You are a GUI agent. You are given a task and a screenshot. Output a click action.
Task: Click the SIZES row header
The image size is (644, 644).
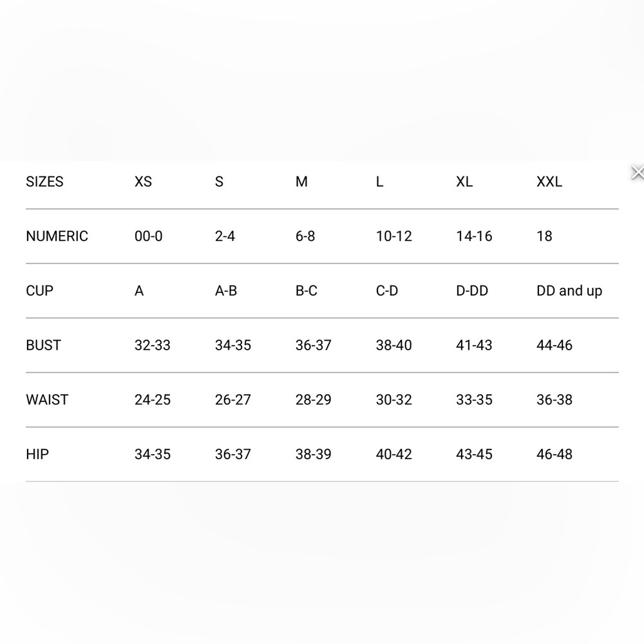point(44,182)
